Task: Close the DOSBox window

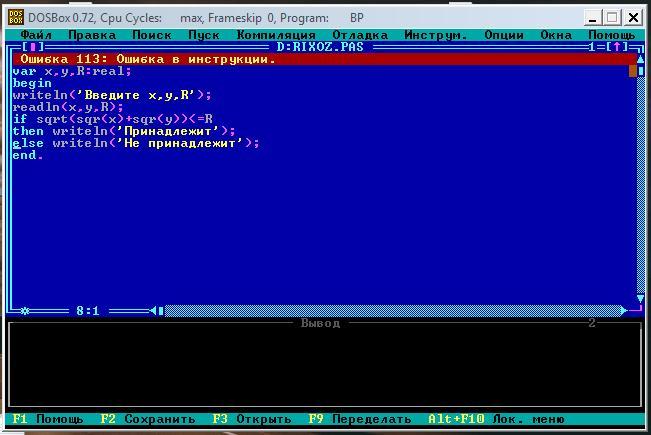Action: [633, 18]
